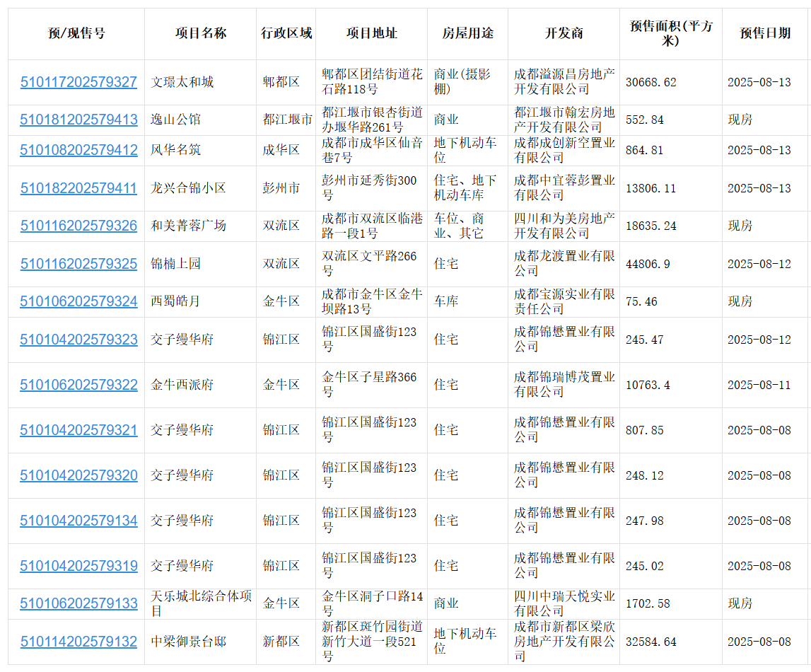This screenshot has height=672, width=811.
Task: Open presale number 510114202579132 link
Action: (x=78, y=642)
